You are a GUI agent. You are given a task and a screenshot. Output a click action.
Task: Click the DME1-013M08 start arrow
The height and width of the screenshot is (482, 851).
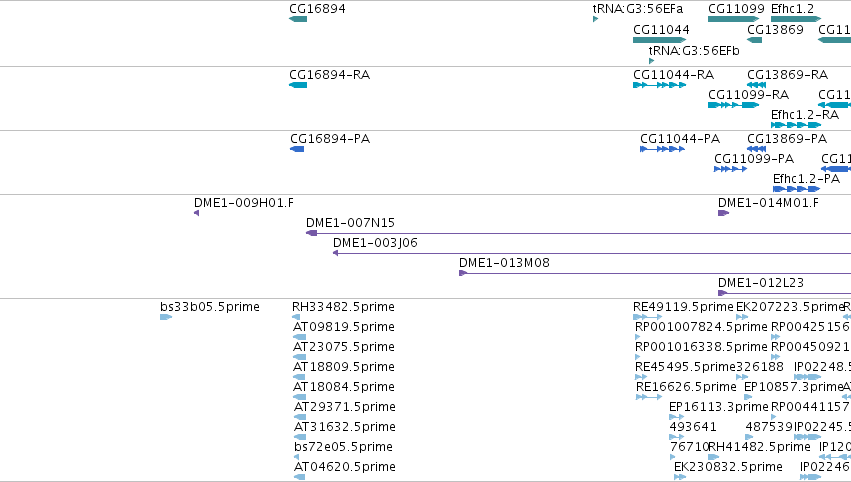462,273
